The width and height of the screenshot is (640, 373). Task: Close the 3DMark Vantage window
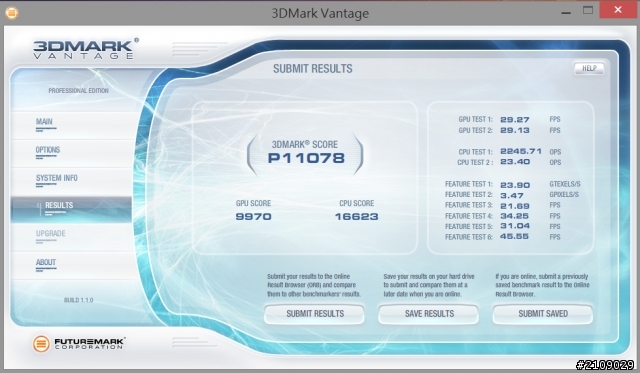pyautogui.click(x=618, y=10)
